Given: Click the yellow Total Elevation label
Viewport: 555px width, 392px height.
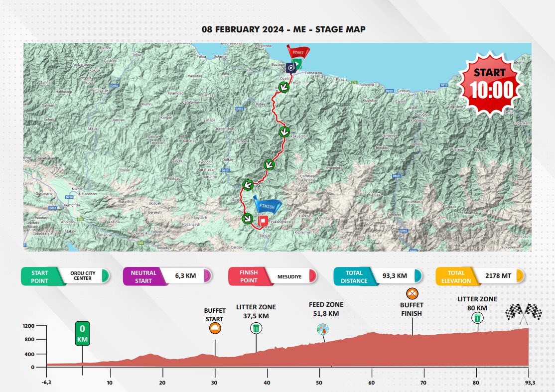Looking at the screenshot, I should point(455,276).
